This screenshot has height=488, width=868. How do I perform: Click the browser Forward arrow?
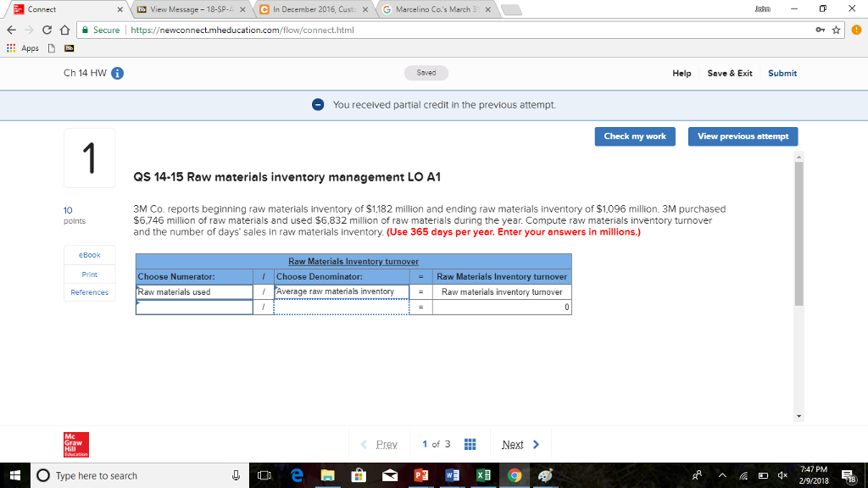[x=30, y=30]
